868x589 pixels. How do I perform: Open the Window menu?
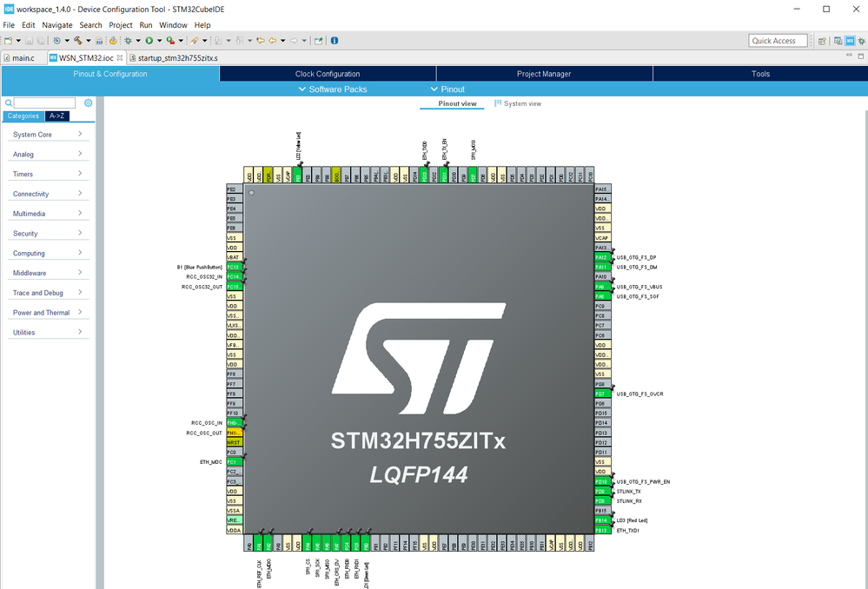click(x=173, y=25)
